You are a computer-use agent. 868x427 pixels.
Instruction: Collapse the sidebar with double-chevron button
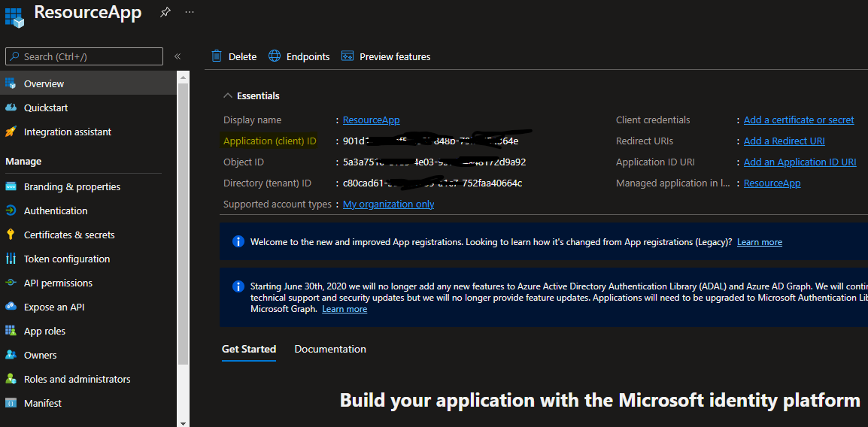click(178, 56)
